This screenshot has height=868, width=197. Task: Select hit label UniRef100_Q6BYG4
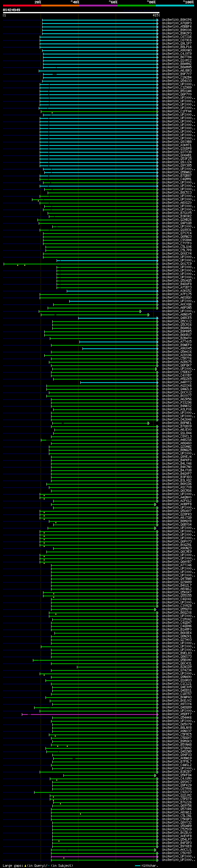coord(177,525)
